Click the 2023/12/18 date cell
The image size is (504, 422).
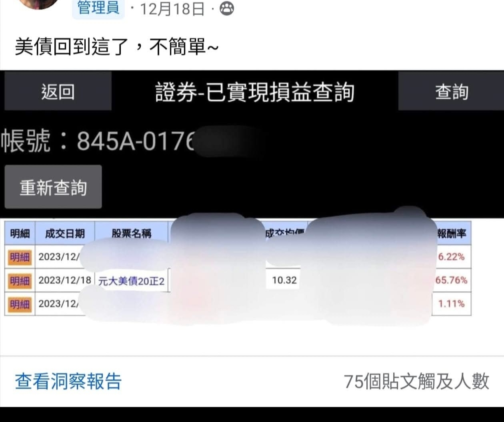(x=65, y=280)
